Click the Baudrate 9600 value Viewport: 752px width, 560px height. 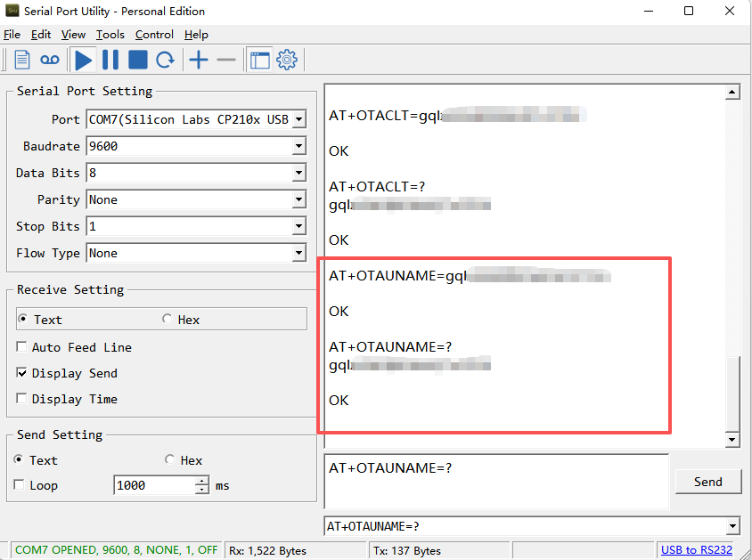[x=103, y=146]
